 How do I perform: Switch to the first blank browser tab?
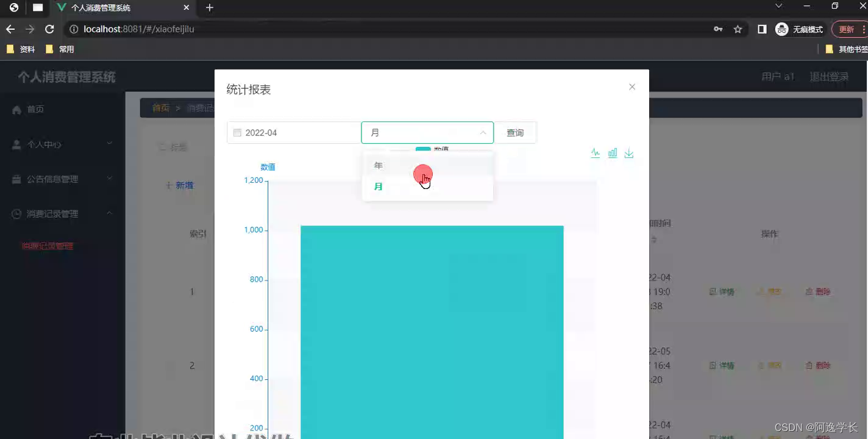[x=38, y=8]
